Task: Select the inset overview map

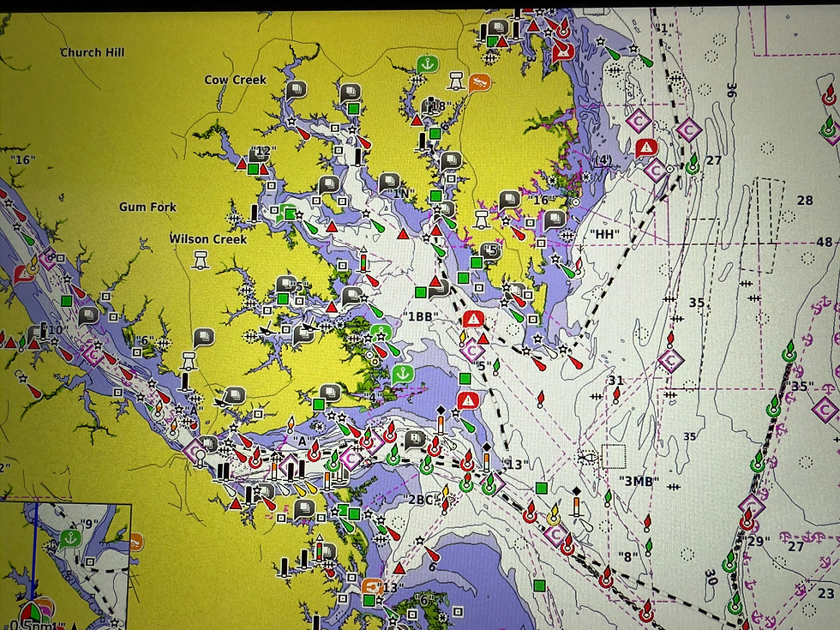Action: (65, 567)
